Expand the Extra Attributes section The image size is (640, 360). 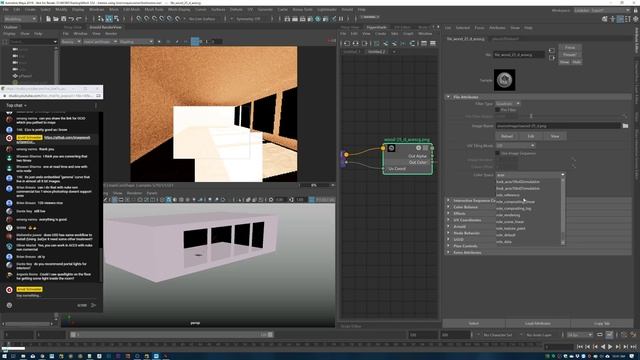448,253
